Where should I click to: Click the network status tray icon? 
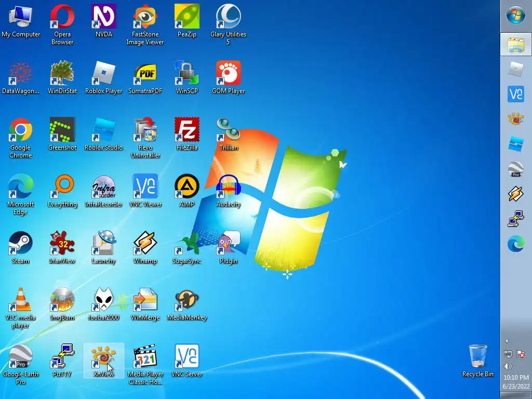508,354
